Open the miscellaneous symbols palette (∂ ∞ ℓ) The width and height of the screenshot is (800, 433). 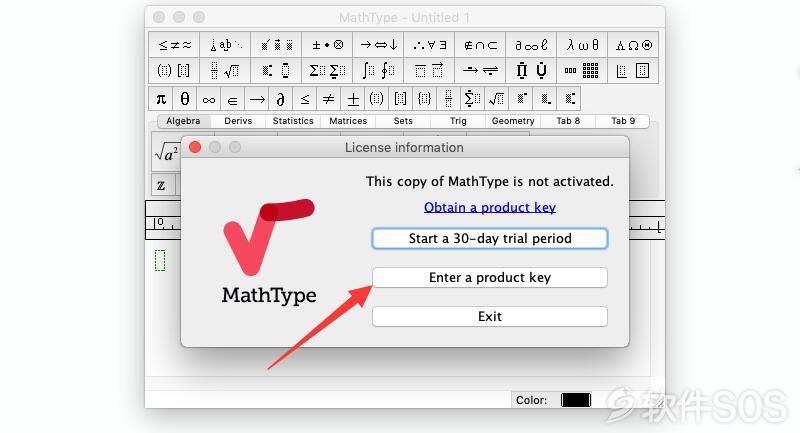coord(531,45)
